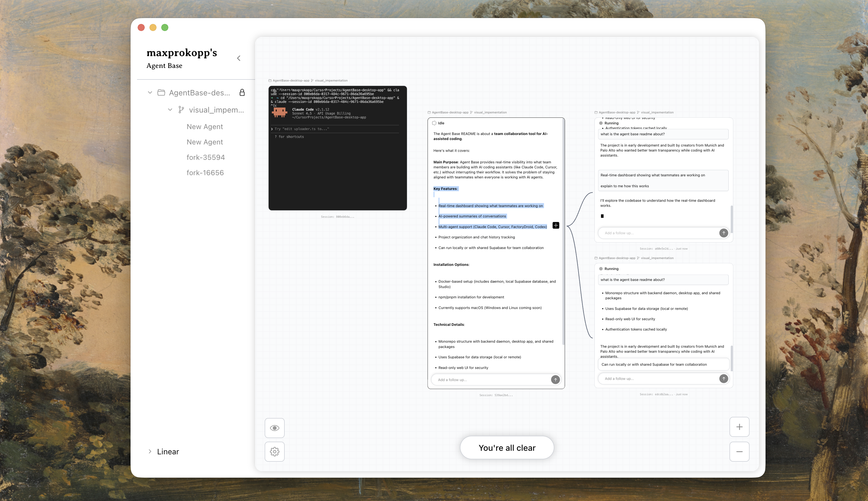Click the bottom Running card's scrollbar
868x501 pixels.
732,358
